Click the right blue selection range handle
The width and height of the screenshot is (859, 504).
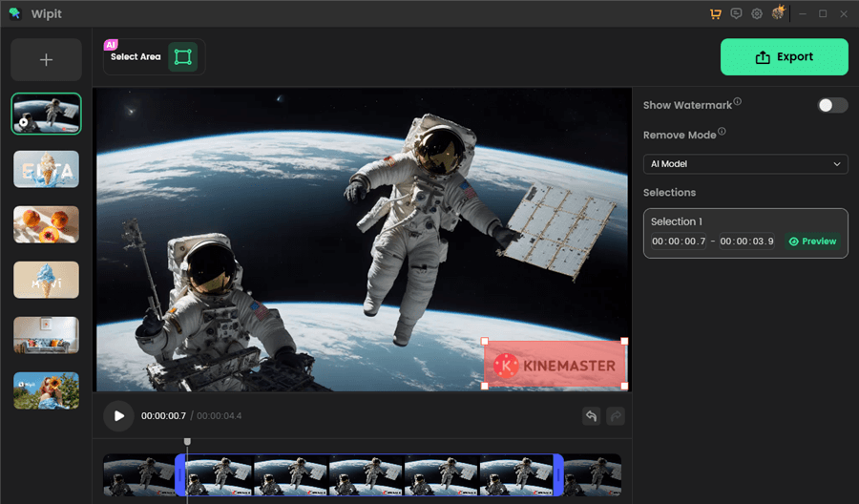point(558,475)
